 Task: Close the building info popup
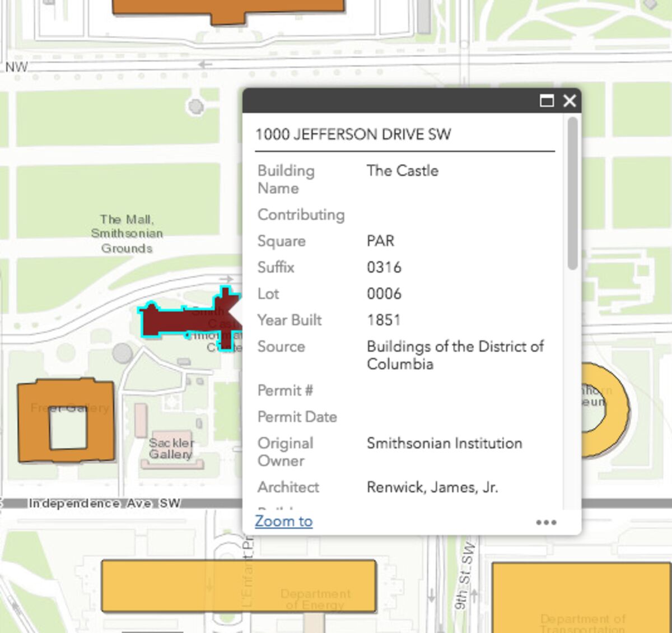(x=570, y=101)
